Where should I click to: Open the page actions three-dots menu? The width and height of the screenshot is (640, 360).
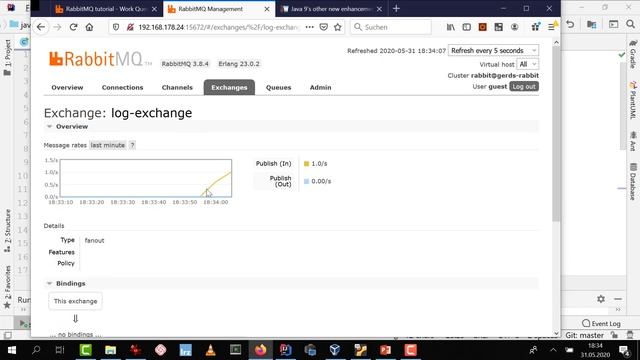coord(310,27)
